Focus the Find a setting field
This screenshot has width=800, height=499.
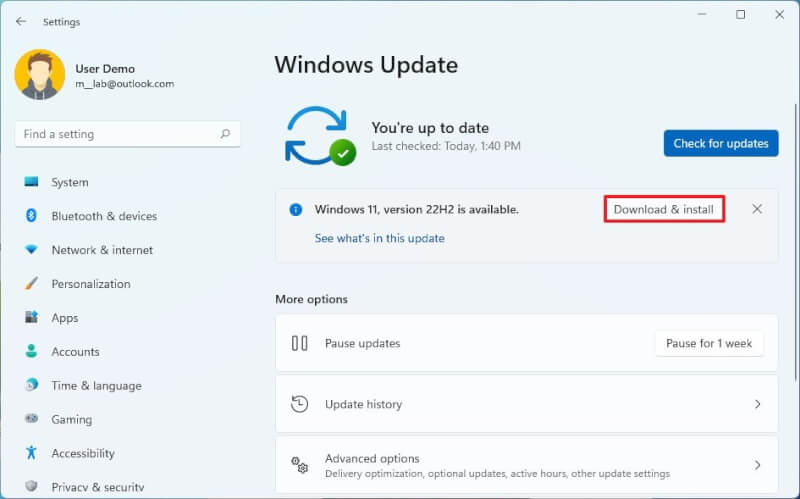tap(128, 134)
